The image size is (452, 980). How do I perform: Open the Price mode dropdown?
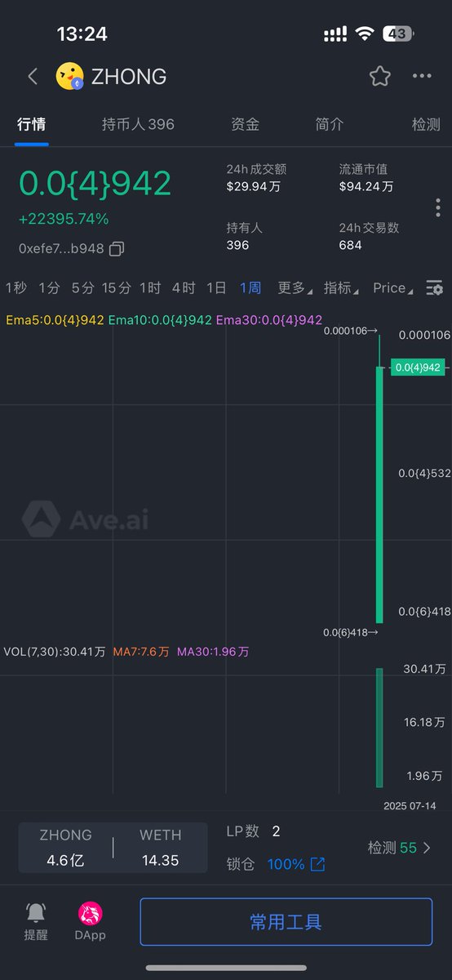pos(392,287)
